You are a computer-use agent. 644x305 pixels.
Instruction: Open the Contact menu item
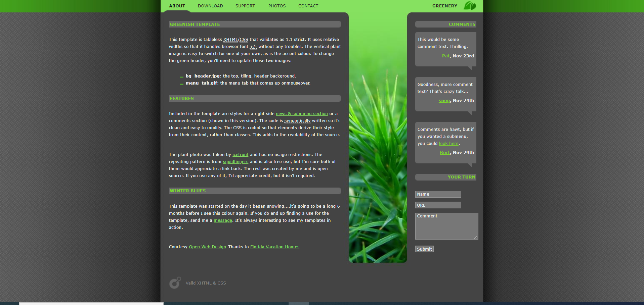[308, 6]
